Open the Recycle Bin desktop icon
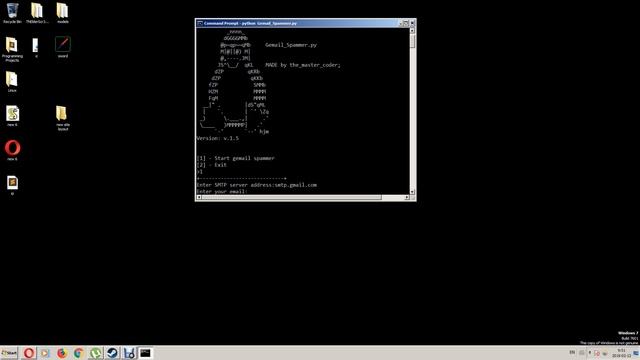 (12, 12)
